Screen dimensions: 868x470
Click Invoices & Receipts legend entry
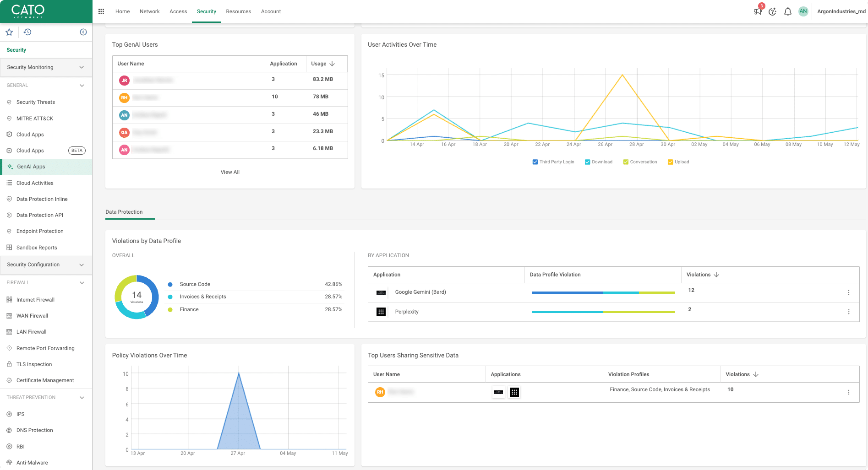tap(203, 297)
